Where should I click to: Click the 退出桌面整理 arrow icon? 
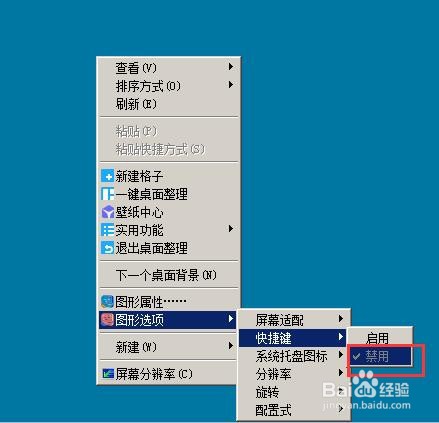point(107,248)
